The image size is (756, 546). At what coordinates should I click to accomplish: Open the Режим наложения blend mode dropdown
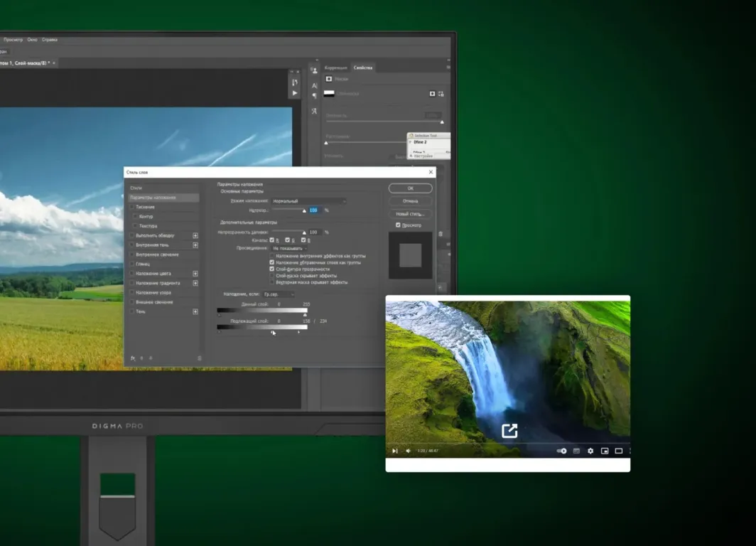[308, 201]
